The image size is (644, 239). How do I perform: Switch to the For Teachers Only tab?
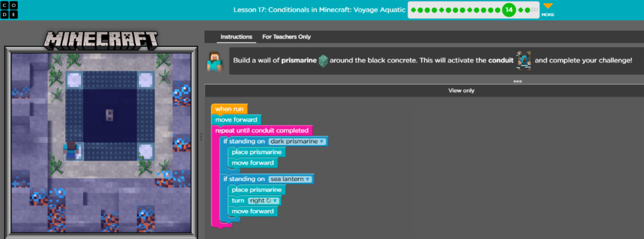[x=286, y=37]
